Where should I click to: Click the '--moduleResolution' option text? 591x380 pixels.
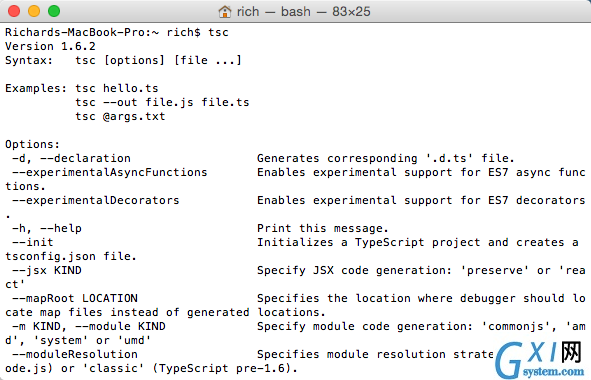75,354
